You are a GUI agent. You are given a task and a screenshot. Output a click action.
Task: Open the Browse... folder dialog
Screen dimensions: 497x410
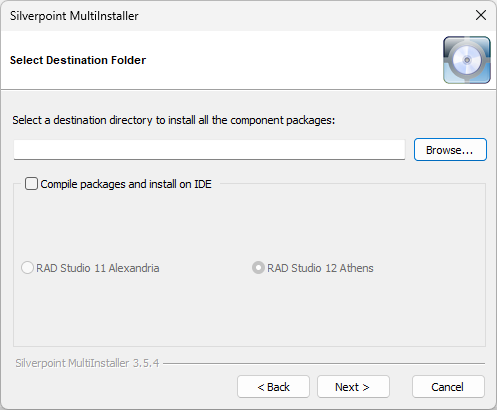(x=450, y=150)
